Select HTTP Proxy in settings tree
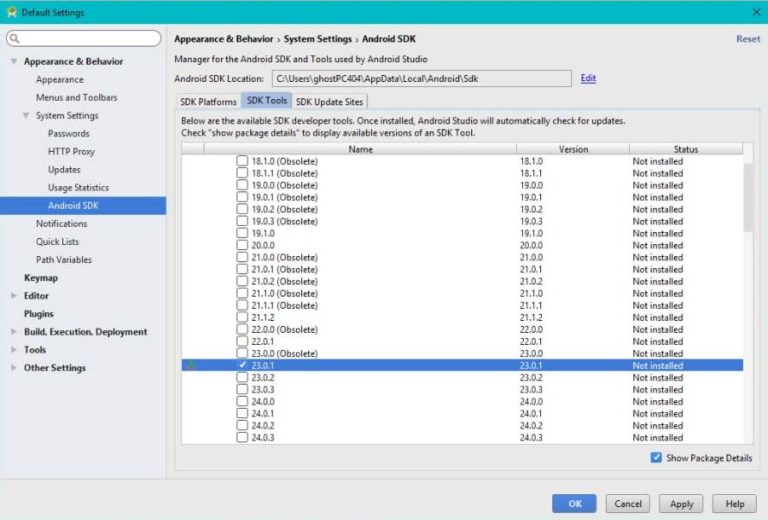The image size is (768, 520). click(71, 152)
